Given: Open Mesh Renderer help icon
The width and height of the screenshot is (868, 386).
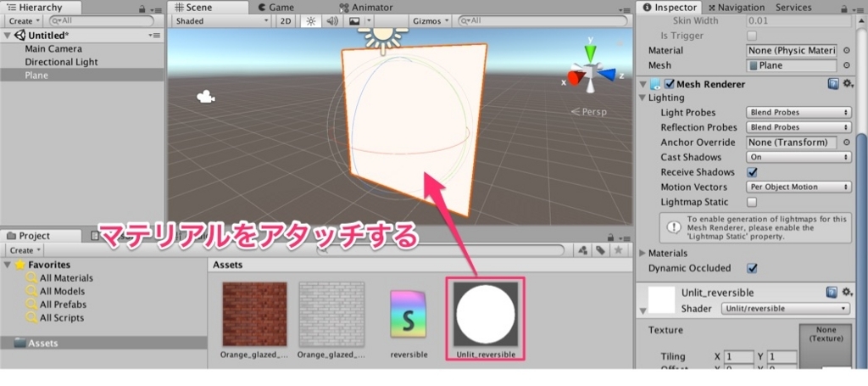Looking at the screenshot, I should 832,84.
